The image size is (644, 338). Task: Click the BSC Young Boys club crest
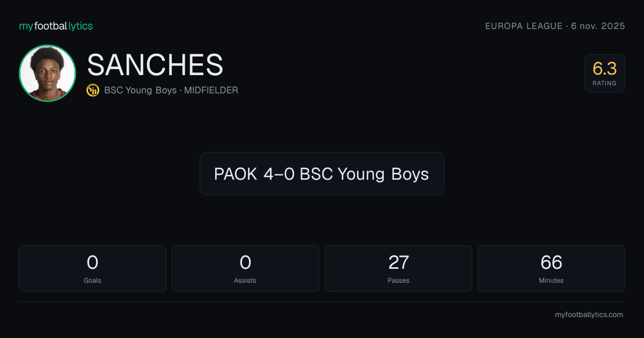pyautogui.click(x=93, y=90)
